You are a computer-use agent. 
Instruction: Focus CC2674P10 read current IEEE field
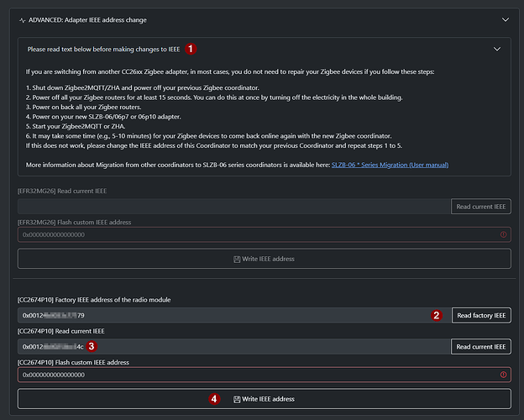(234, 347)
